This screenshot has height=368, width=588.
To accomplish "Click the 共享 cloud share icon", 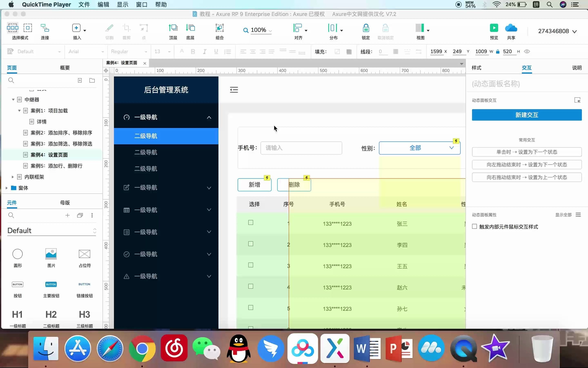I will click(x=511, y=28).
